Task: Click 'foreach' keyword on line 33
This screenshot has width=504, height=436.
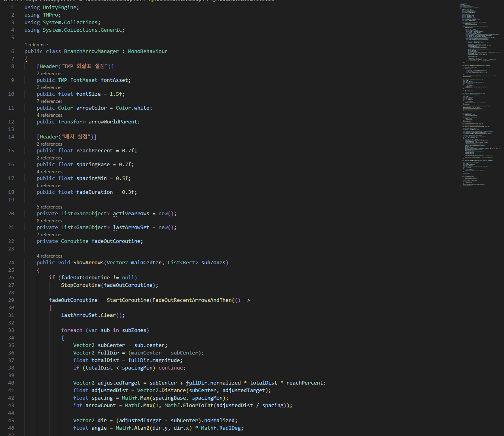Action: 72,330
